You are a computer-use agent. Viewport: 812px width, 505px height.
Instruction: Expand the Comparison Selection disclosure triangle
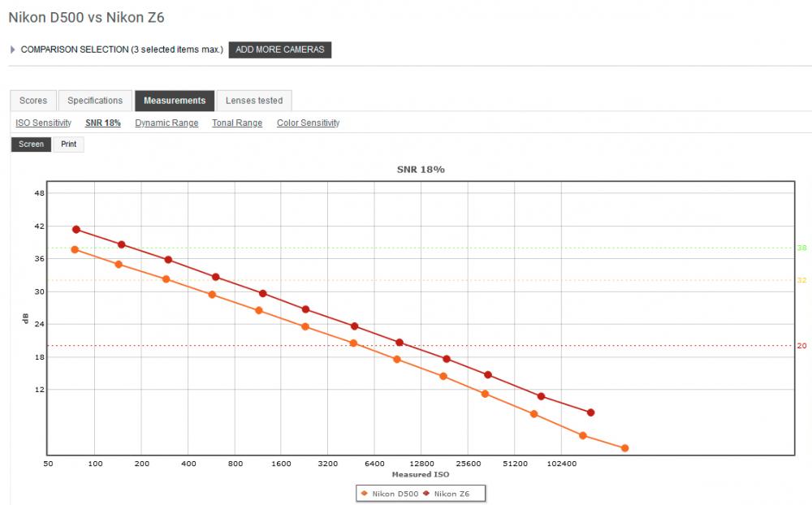12,50
